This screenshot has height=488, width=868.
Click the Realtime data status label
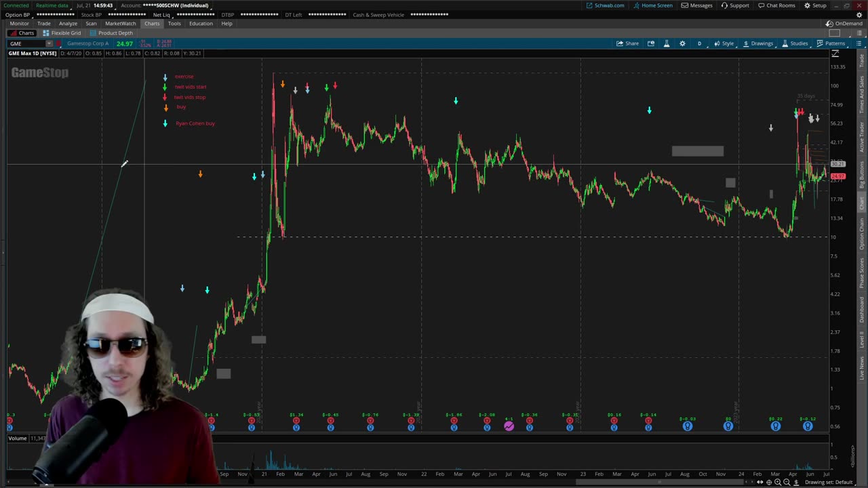[52, 5]
